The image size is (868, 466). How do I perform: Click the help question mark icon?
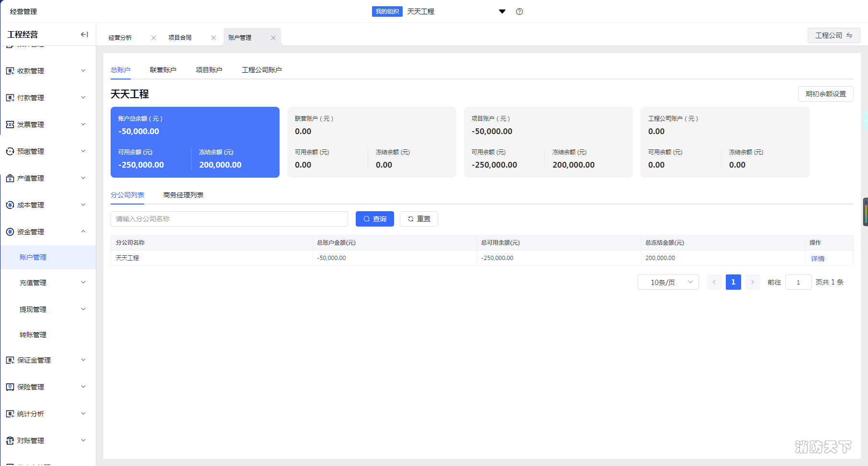tap(519, 11)
